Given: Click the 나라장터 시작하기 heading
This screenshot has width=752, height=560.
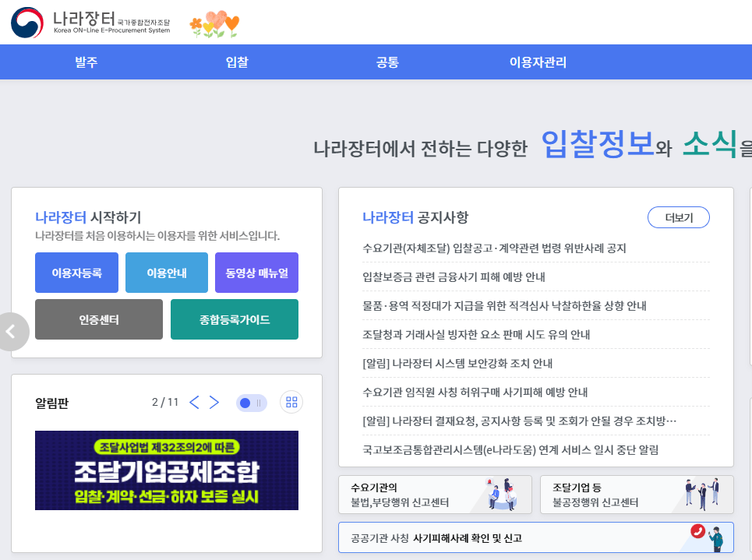Looking at the screenshot, I should (88, 217).
